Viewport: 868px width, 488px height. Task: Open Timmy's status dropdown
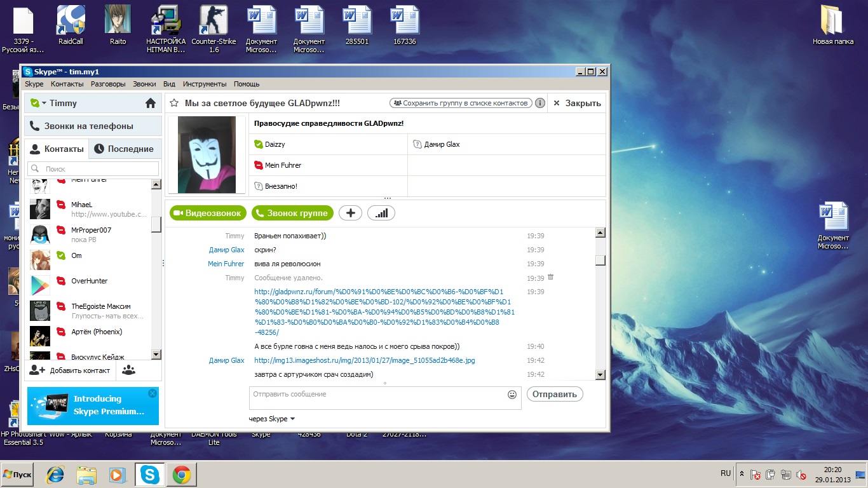pos(39,103)
